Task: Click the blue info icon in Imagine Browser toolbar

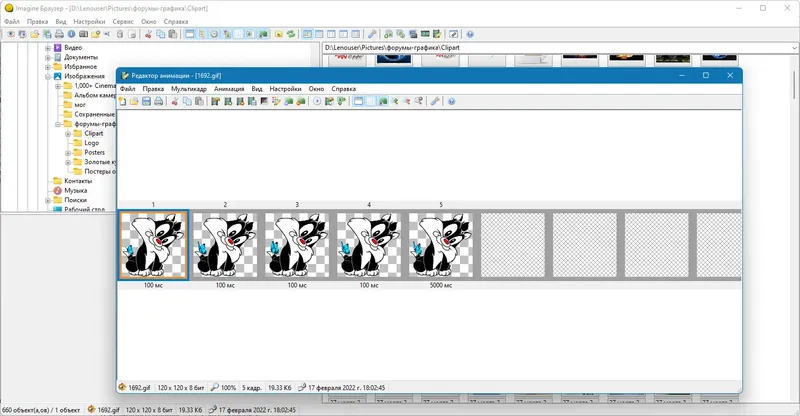Action: pos(71,34)
